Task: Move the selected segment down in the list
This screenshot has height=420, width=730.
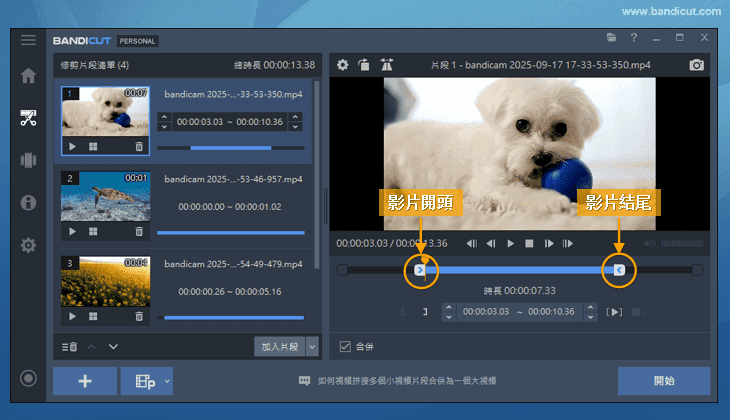Action: pyautogui.click(x=113, y=346)
